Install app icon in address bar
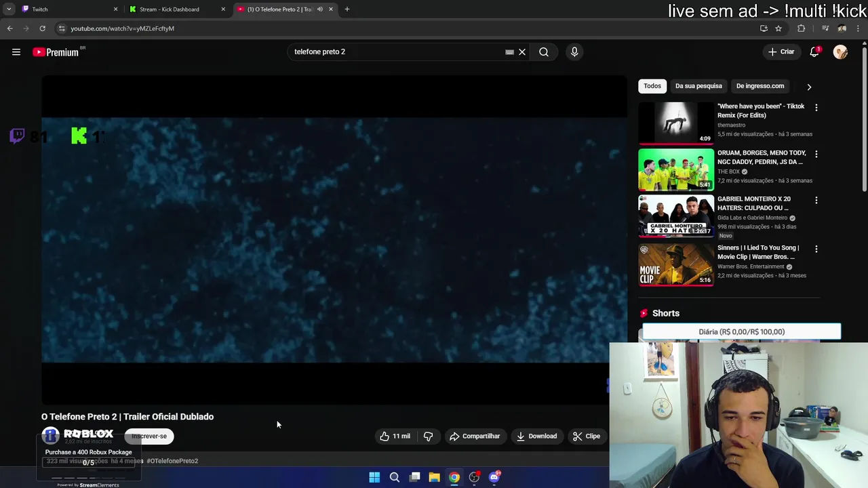This screenshot has height=488, width=868. point(764,28)
